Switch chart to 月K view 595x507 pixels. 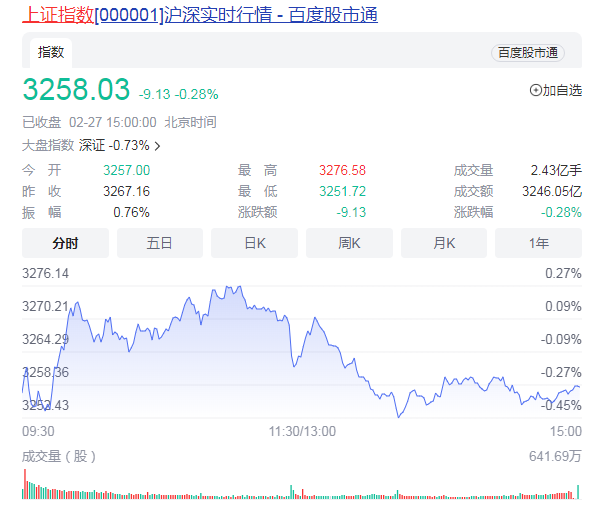[x=444, y=243]
